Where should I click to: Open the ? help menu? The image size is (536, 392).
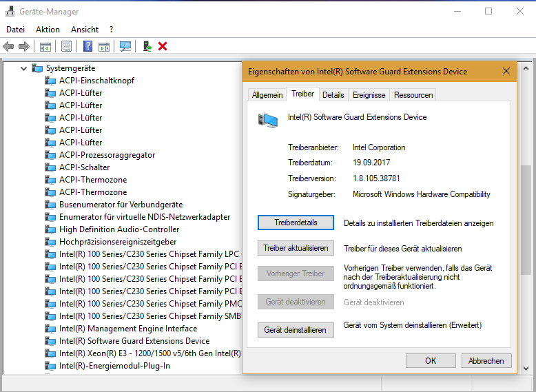point(112,30)
